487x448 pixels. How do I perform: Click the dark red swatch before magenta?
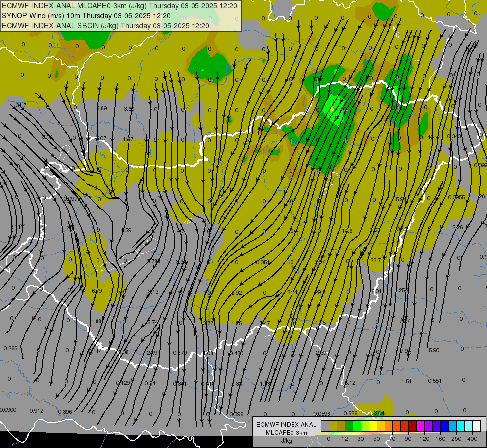click(413, 426)
